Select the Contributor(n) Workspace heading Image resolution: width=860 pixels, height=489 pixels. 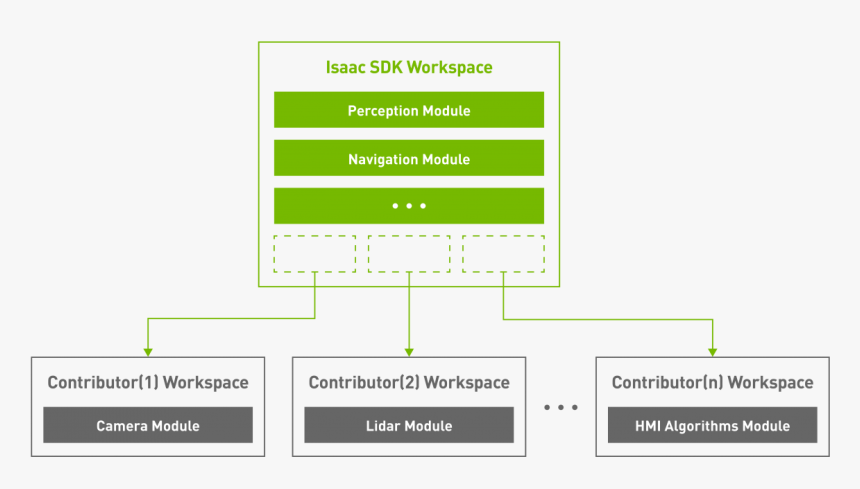[712, 383]
